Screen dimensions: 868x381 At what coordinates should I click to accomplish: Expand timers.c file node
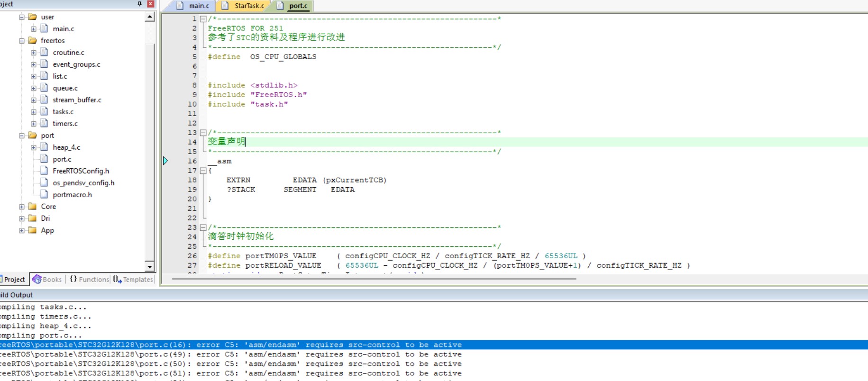pyautogui.click(x=34, y=124)
